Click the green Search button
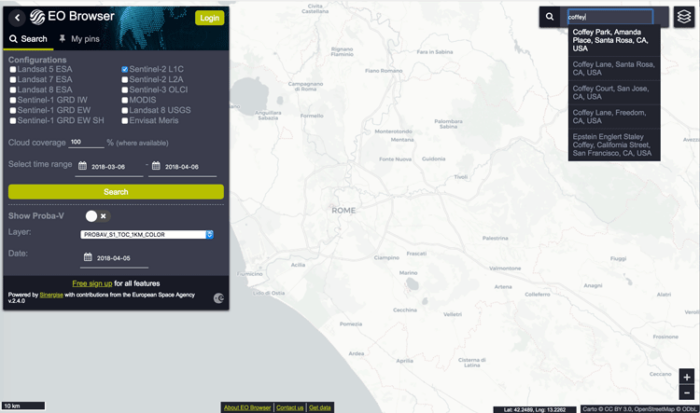 (116, 192)
